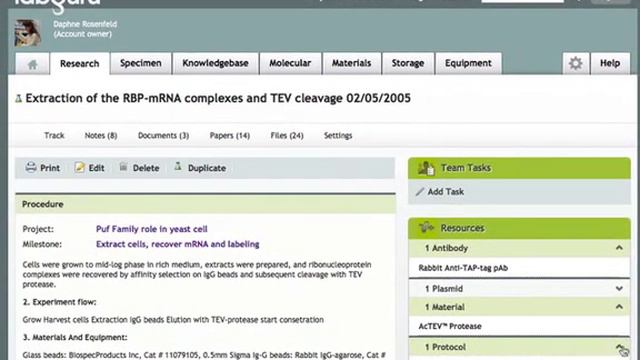Click the flask icon beside experiment title
The image size is (640, 360).
tap(18, 98)
